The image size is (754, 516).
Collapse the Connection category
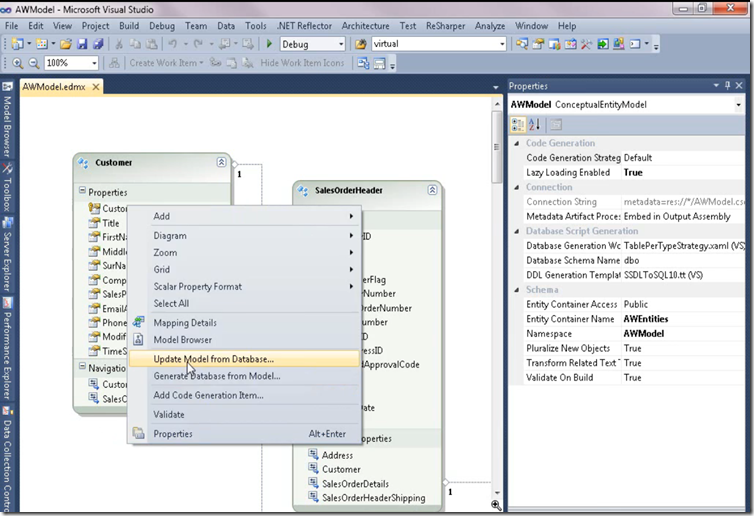517,187
